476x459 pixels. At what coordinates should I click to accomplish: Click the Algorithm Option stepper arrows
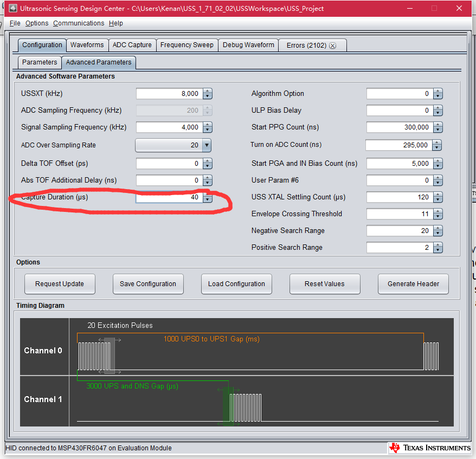pos(438,93)
